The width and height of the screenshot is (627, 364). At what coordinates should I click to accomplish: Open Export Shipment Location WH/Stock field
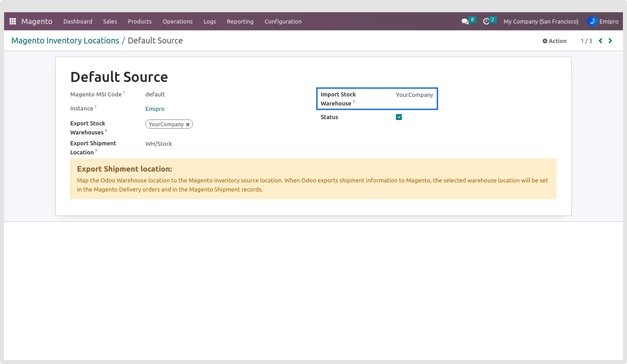pos(159,144)
